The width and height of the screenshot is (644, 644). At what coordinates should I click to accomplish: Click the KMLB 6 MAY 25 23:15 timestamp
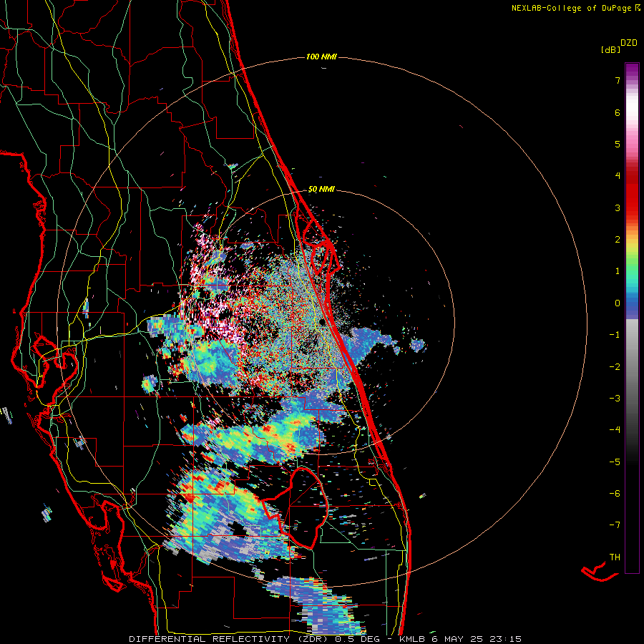pyautogui.click(x=460, y=639)
